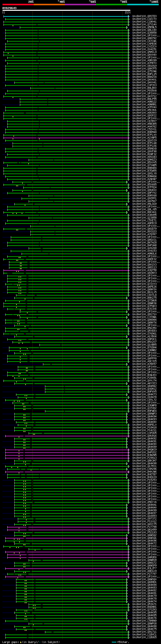161x644 pixels.
Task: Click UniRef100_A5D7J6 label
Action: 144,502
